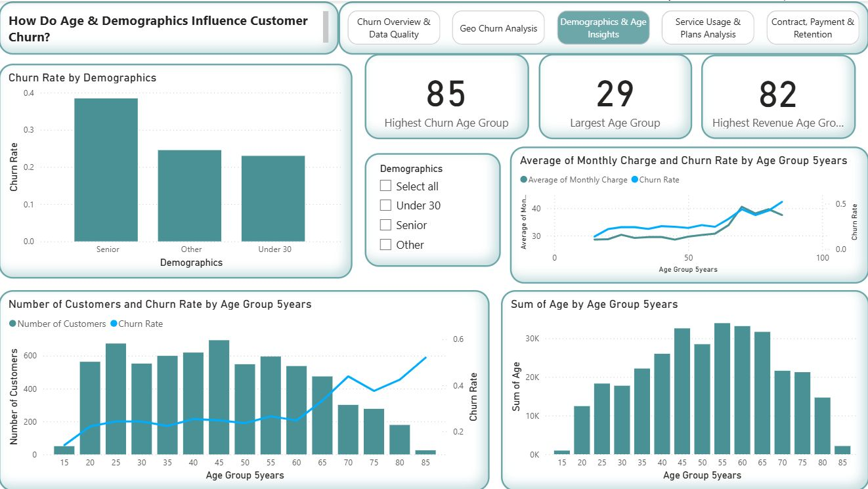Click the Highest Revenue Age Group card
Viewport: 868px width, 489px height.
[778, 96]
